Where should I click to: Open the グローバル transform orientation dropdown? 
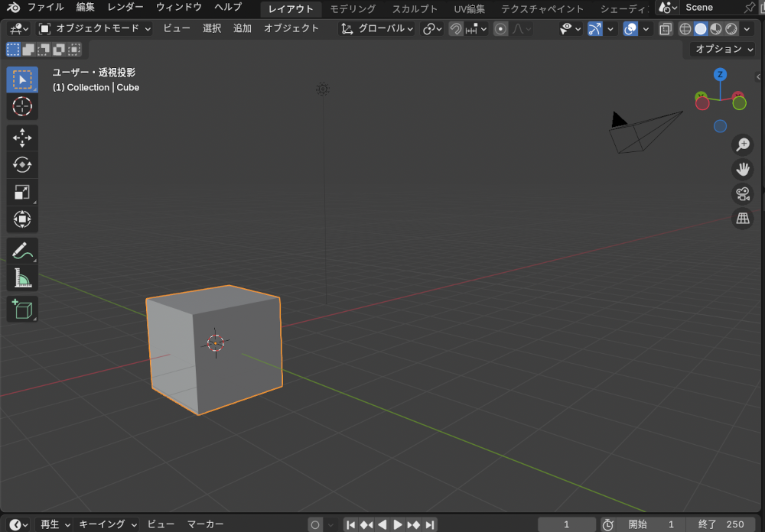click(378, 28)
